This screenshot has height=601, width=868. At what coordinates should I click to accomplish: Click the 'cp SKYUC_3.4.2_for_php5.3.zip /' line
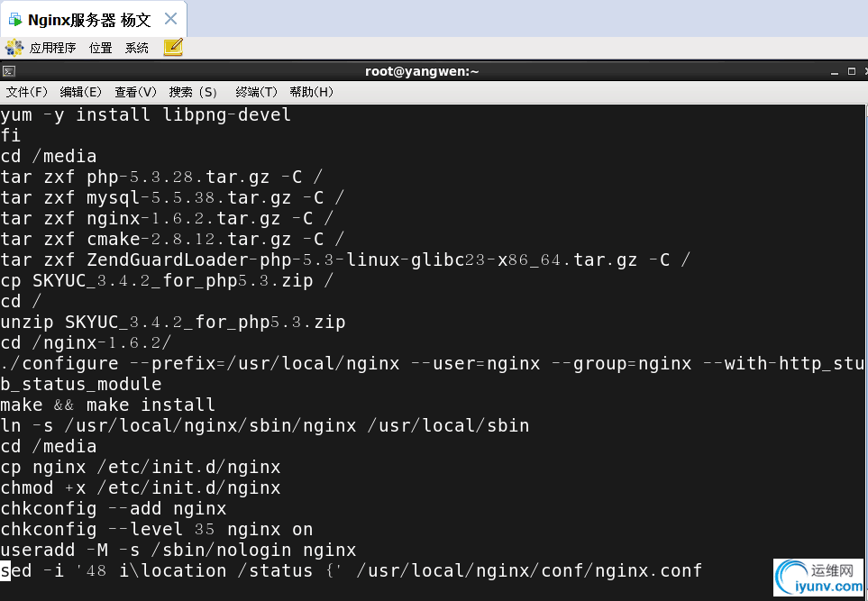click(167, 281)
